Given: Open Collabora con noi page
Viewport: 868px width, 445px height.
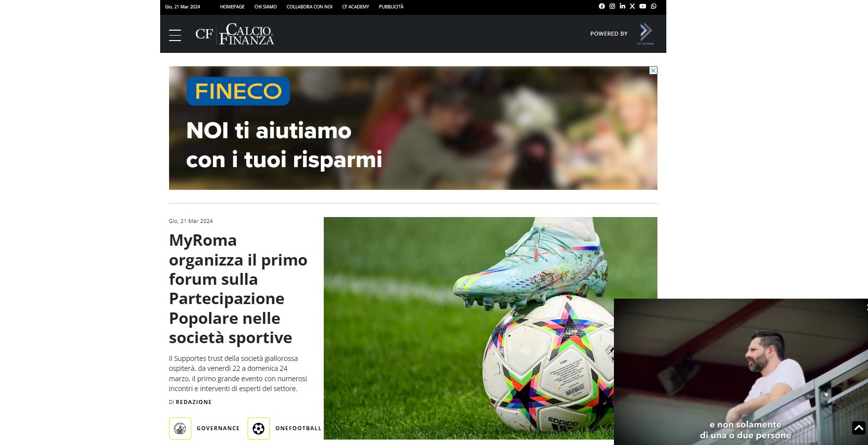Looking at the screenshot, I should coord(309,7).
